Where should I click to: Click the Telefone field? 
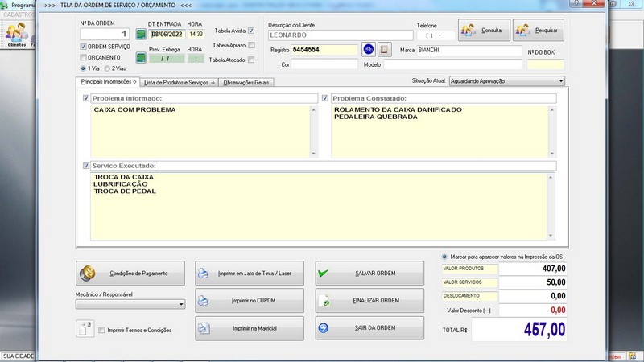(436, 35)
